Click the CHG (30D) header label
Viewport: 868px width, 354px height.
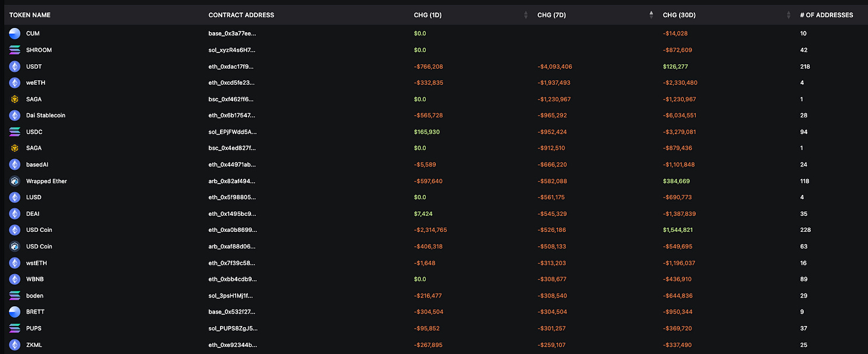(679, 15)
